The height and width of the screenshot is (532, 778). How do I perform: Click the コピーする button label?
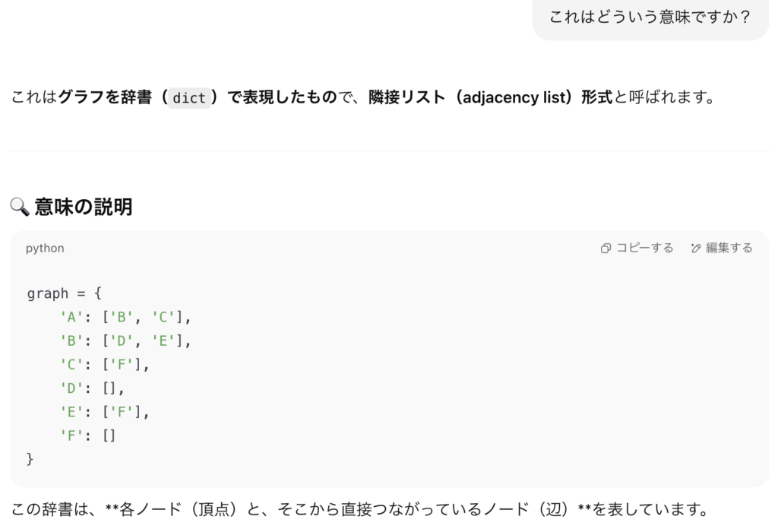[644, 248]
